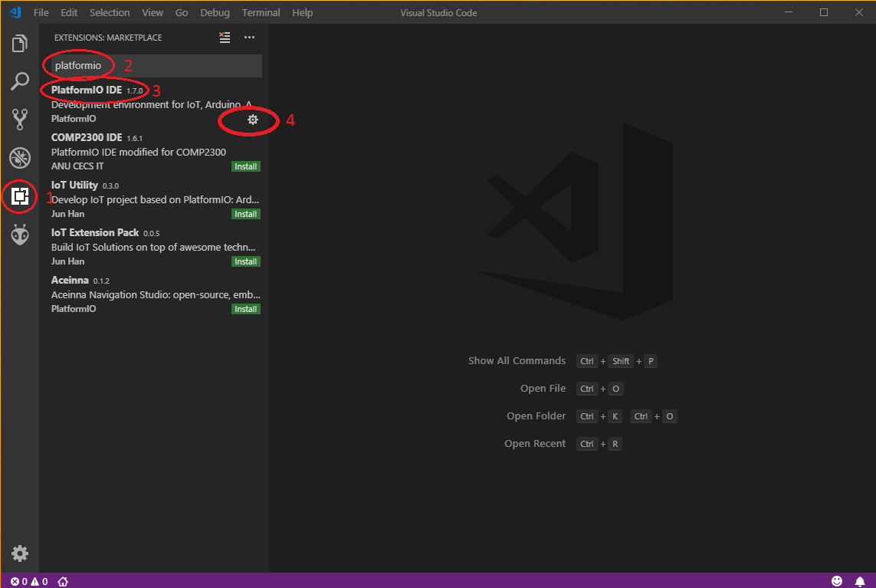This screenshot has width=876, height=588.
Task: Open the Search view in activity bar
Action: (20, 81)
